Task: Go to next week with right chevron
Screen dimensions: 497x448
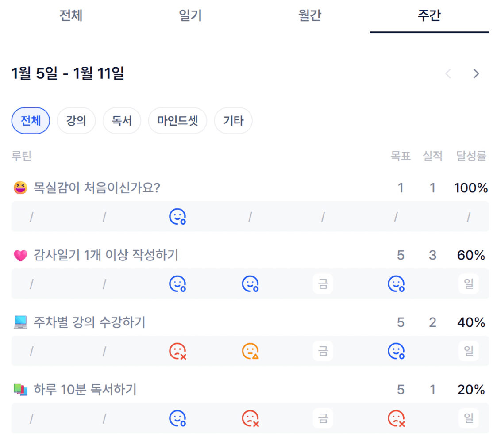Action: click(x=476, y=74)
